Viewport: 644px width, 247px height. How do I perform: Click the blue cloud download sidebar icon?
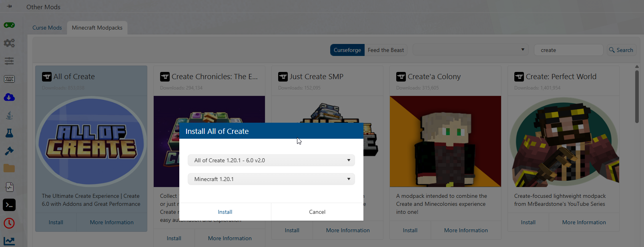(9, 97)
